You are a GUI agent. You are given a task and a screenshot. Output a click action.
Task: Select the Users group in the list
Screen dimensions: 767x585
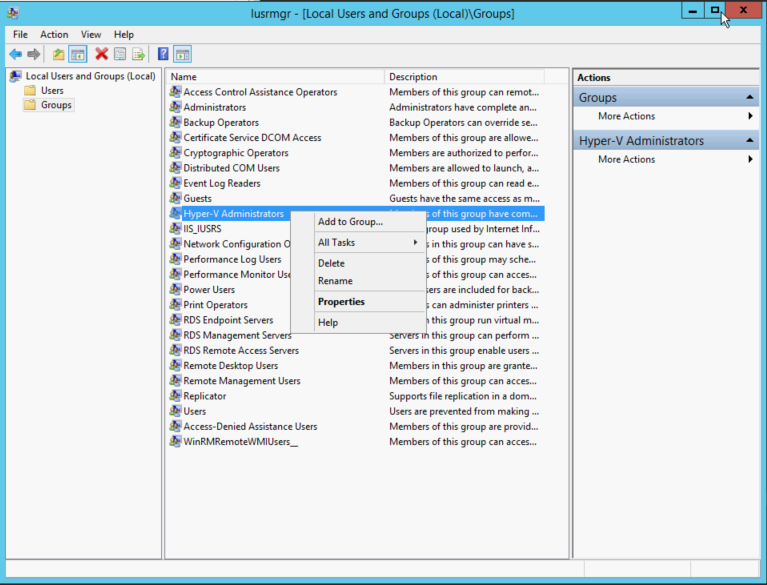coord(195,411)
